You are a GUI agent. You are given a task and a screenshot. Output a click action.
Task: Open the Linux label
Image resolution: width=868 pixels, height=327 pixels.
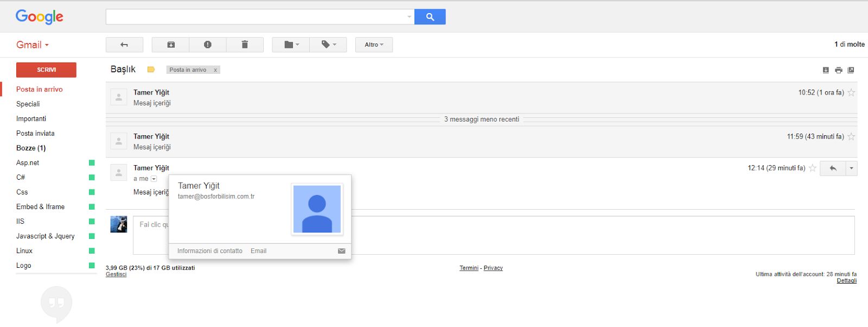coord(24,250)
